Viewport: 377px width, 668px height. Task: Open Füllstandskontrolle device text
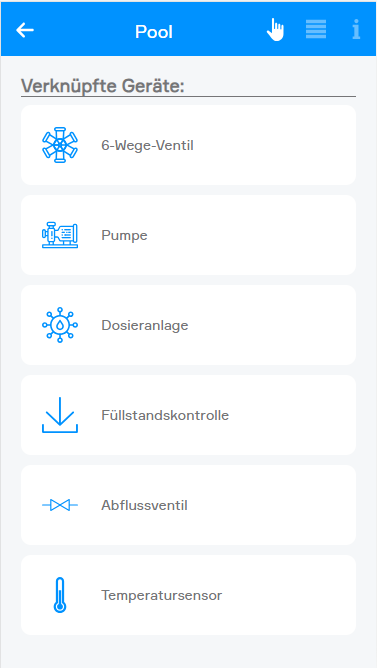tap(165, 415)
